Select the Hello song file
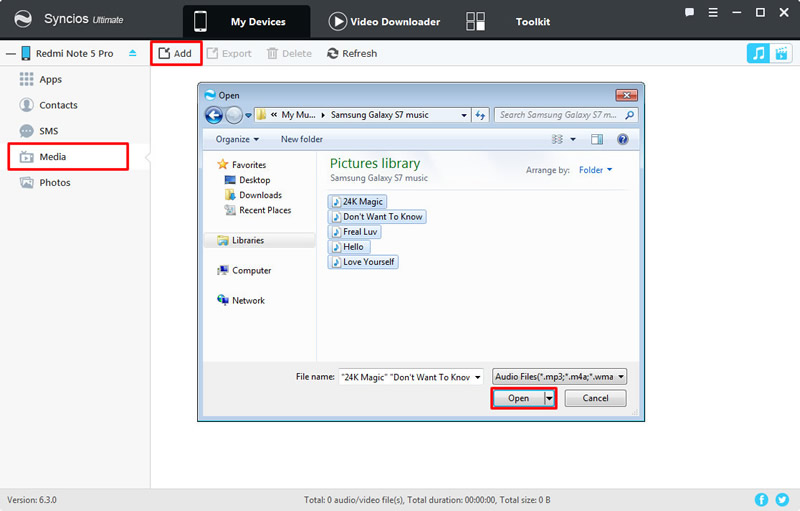This screenshot has height=511, width=800. coord(349,247)
